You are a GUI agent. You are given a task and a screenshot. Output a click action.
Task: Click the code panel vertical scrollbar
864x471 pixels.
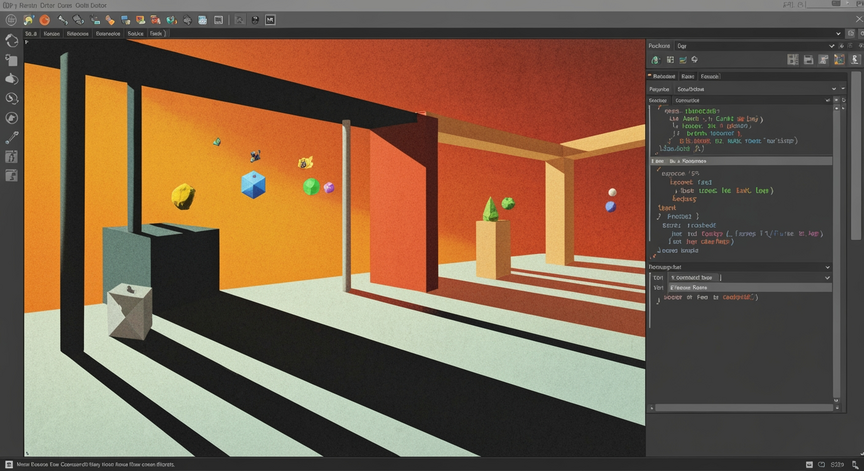click(x=836, y=253)
